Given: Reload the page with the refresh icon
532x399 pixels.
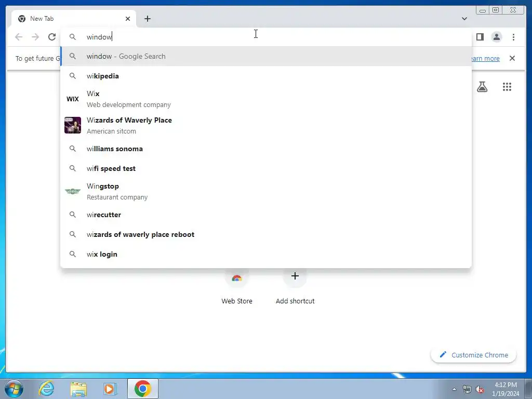Looking at the screenshot, I should [x=51, y=37].
